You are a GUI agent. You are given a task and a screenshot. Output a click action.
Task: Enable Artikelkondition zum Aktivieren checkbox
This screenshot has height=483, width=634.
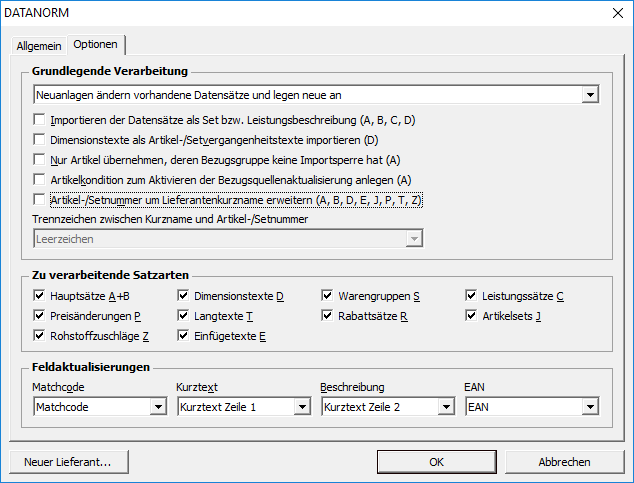pos(39,180)
